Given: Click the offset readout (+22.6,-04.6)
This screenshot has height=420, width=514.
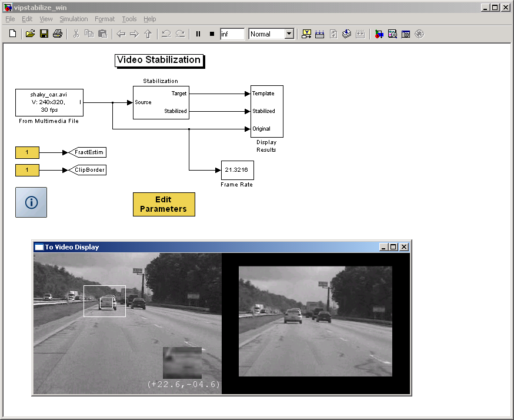Looking at the screenshot, I should click(183, 384).
